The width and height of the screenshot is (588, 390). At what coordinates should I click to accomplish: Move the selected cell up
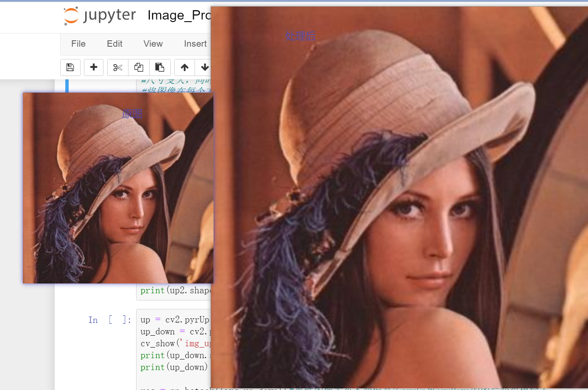(x=184, y=67)
